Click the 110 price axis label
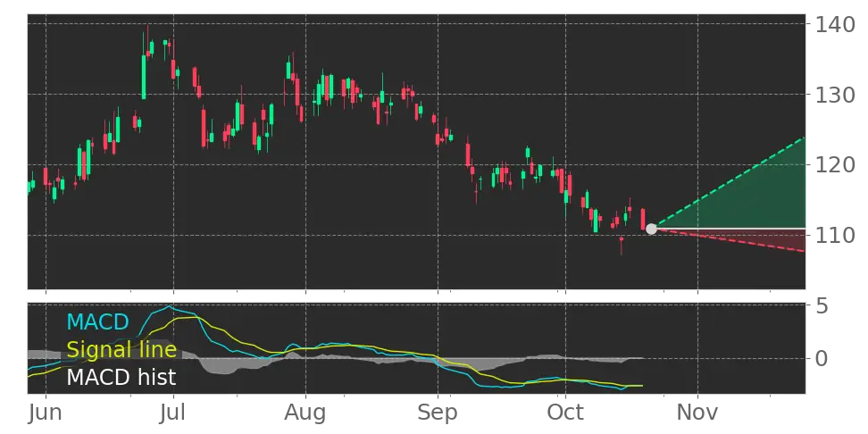The width and height of the screenshot is (868, 434). [834, 235]
